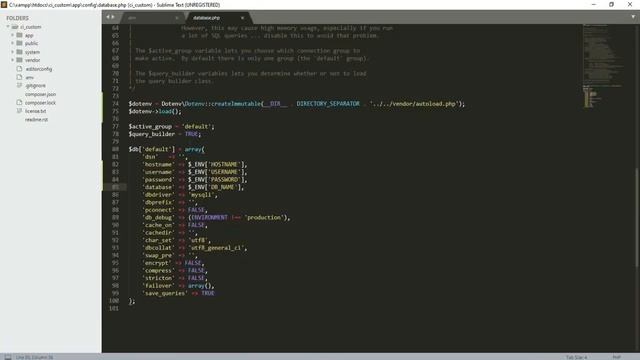Click the 'DB_NAME' env key text

point(223,187)
